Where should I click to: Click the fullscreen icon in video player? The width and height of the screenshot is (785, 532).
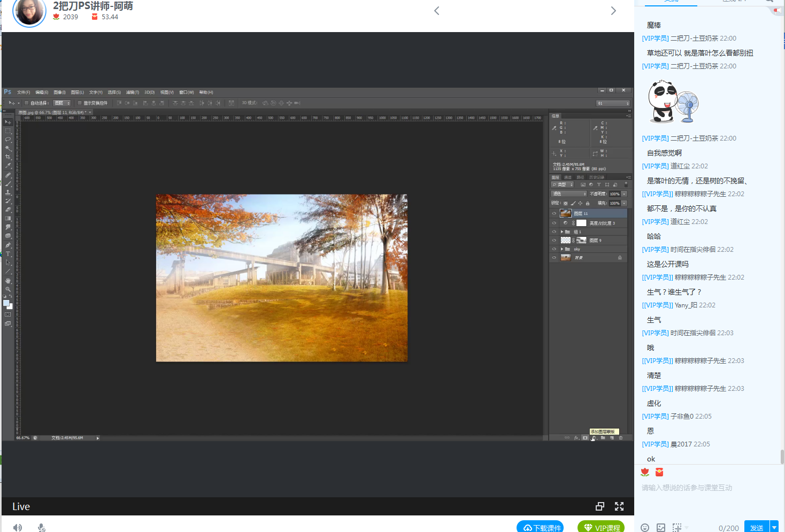[x=619, y=506]
